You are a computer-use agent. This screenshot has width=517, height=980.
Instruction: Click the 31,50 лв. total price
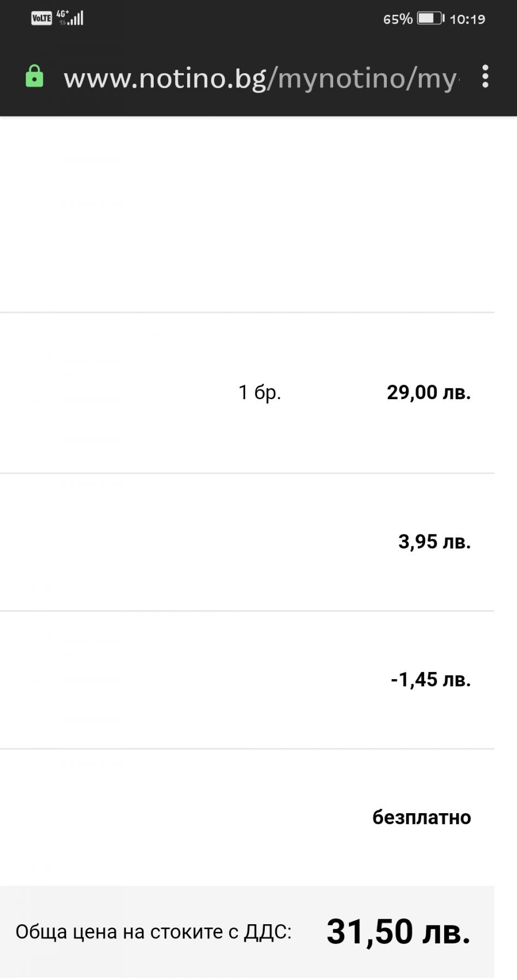coord(399,932)
